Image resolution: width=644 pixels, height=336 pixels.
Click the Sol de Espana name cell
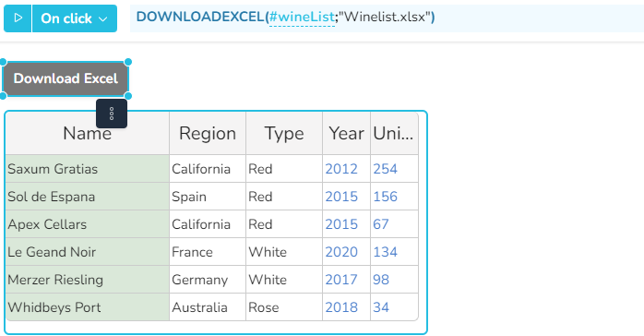[87, 197]
